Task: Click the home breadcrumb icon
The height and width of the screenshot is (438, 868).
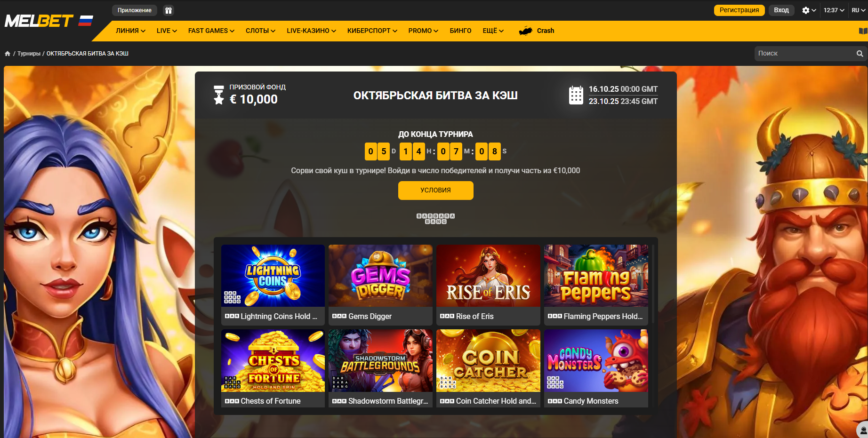Action: (x=8, y=54)
